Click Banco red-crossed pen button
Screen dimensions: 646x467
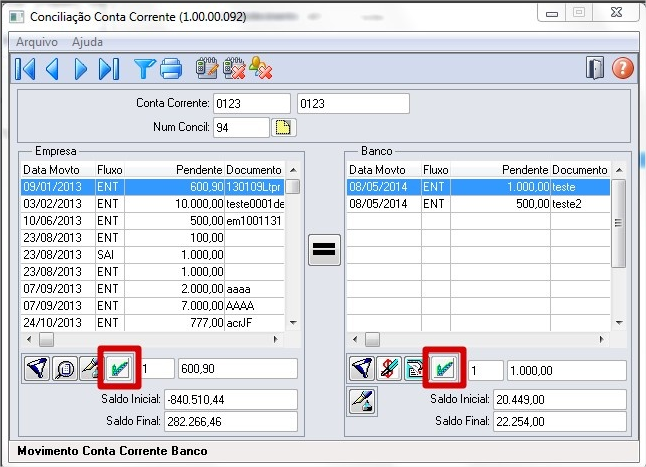click(x=389, y=369)
